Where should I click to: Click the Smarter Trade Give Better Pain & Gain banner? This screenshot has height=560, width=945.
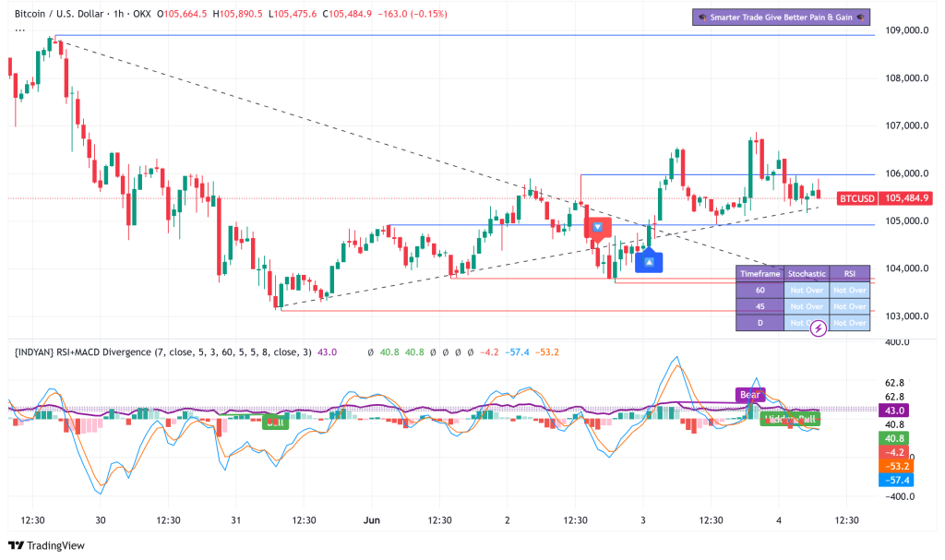click(781, 17)
